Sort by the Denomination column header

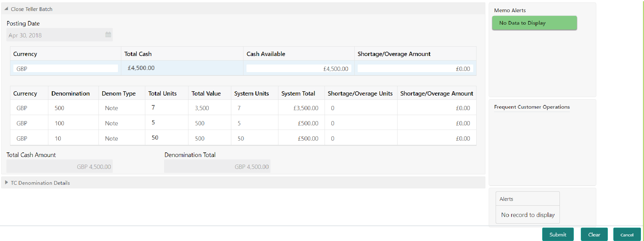coord(71,93)
